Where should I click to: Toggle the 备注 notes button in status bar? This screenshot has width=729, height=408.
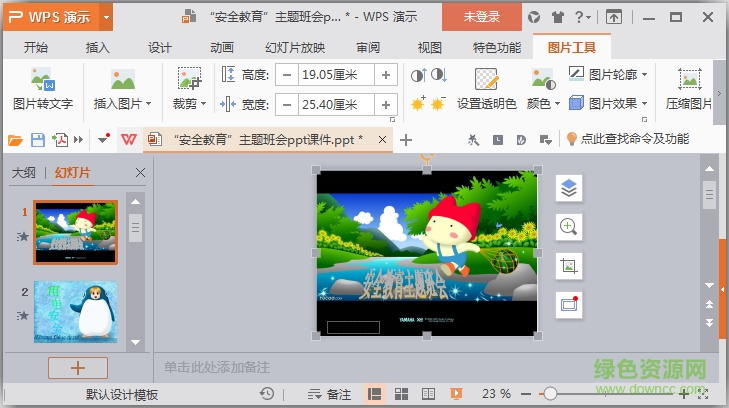[330, 395]
